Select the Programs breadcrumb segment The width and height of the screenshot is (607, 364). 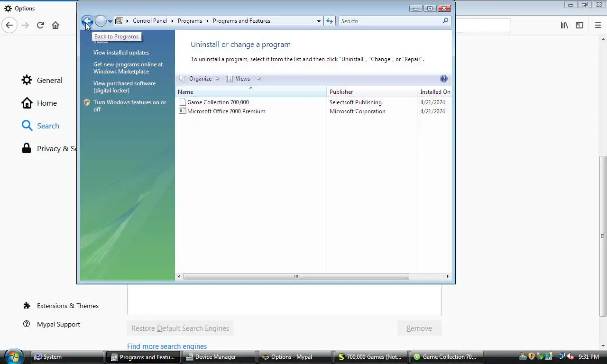click(190, 21)
